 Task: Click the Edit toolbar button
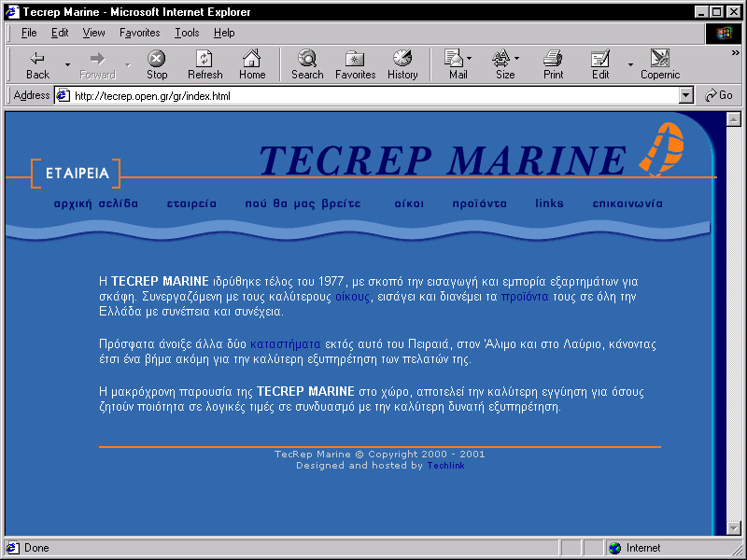[600, 64]
